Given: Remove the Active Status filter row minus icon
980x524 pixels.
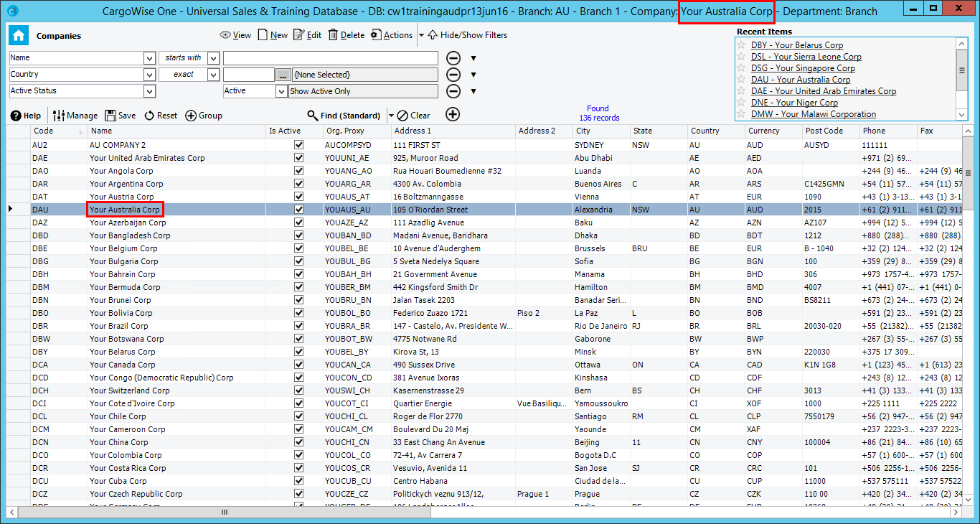Looking at the screenshot, I should [453, 91].
